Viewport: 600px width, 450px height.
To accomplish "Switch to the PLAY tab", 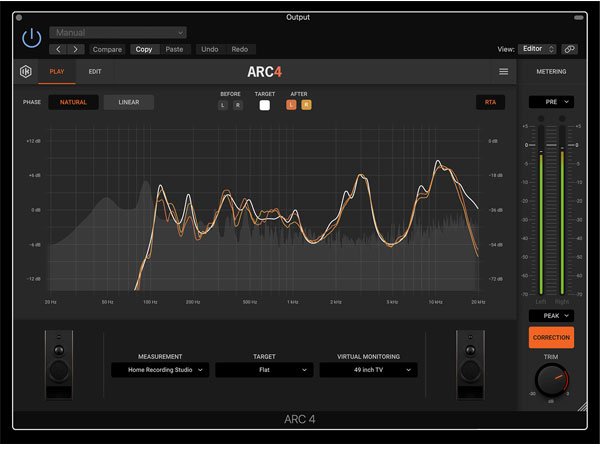I will (x=57, y=72).
